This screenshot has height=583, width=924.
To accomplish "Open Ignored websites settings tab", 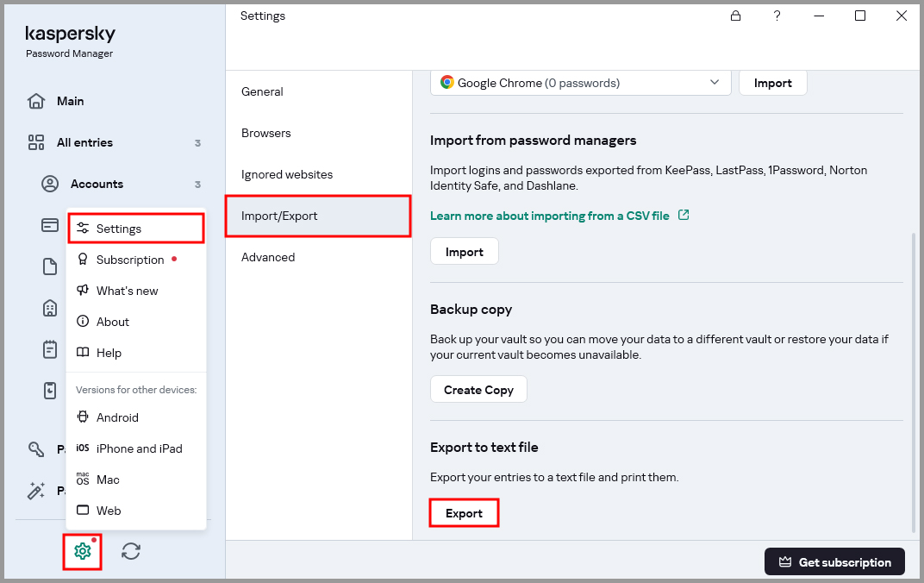I will pyautogui.click(x=318, y=174).
